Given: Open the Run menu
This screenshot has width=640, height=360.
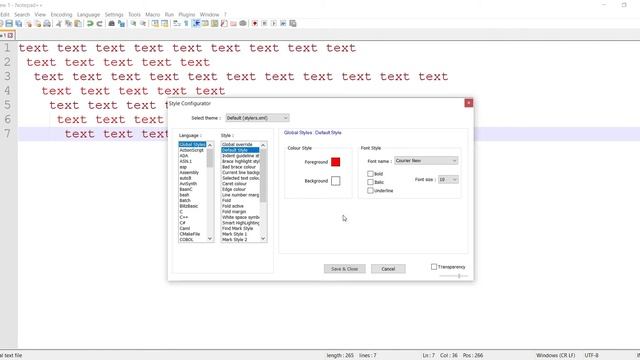Looking at the screenshot, I should click(169, 15).
